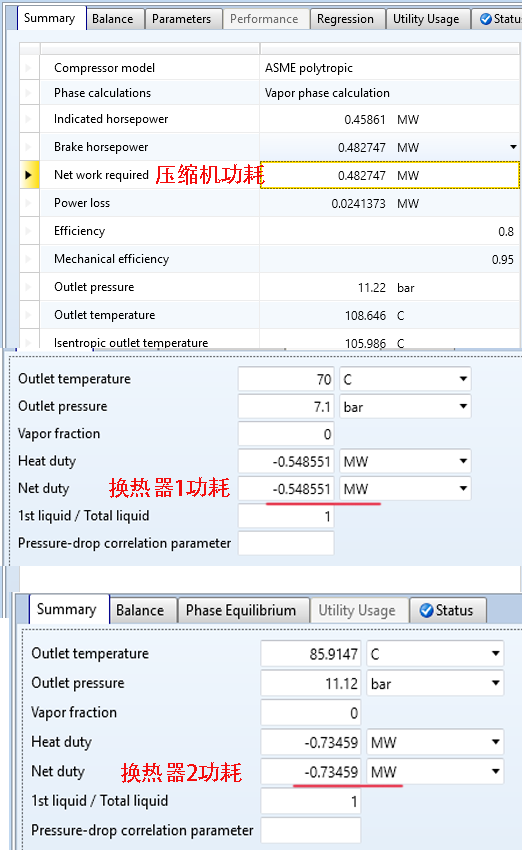Select the lower panel Summary tab
This screenshot has width=522, height=850.
(x=67, y=609)
